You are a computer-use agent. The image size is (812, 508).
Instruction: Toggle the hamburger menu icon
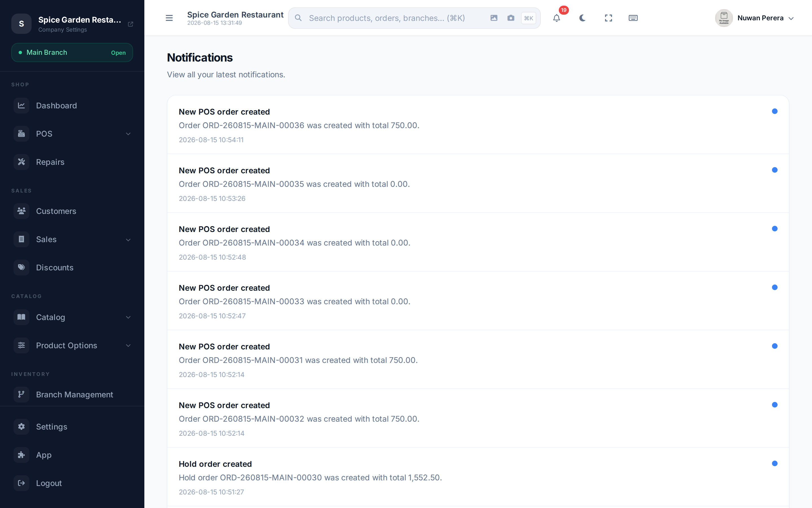(169, 18)
